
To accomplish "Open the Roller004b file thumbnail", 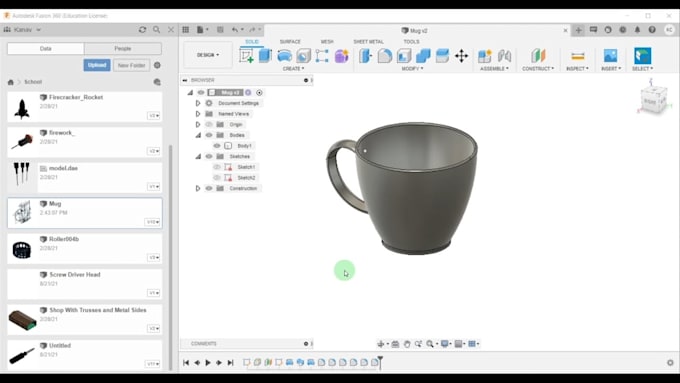I will coord(22,249).
